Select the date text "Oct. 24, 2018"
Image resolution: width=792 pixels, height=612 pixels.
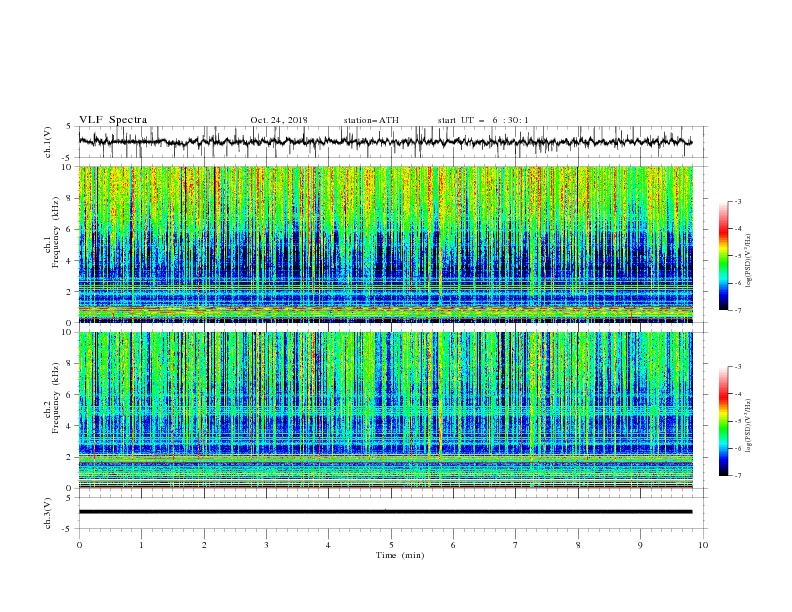pyautogui.click(x=279, y=120)
